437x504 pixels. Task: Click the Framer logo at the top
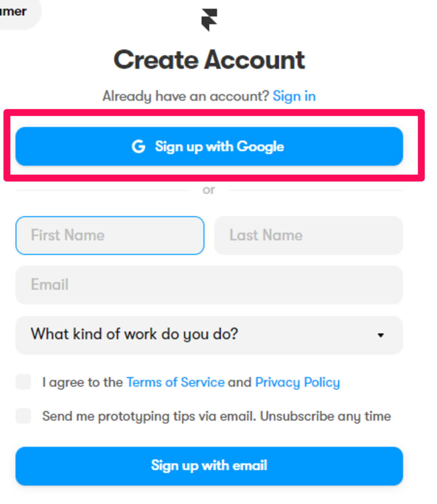pos(209,20)
